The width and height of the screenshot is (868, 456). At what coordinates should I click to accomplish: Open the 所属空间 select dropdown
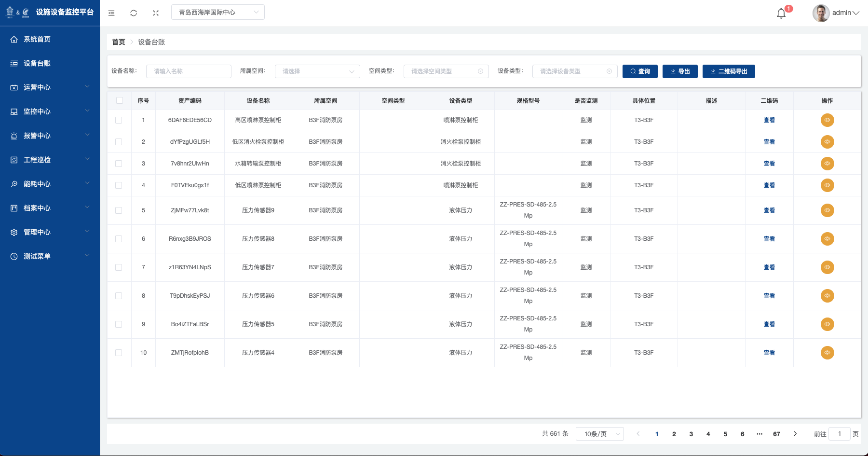click(x=317, y=71)
